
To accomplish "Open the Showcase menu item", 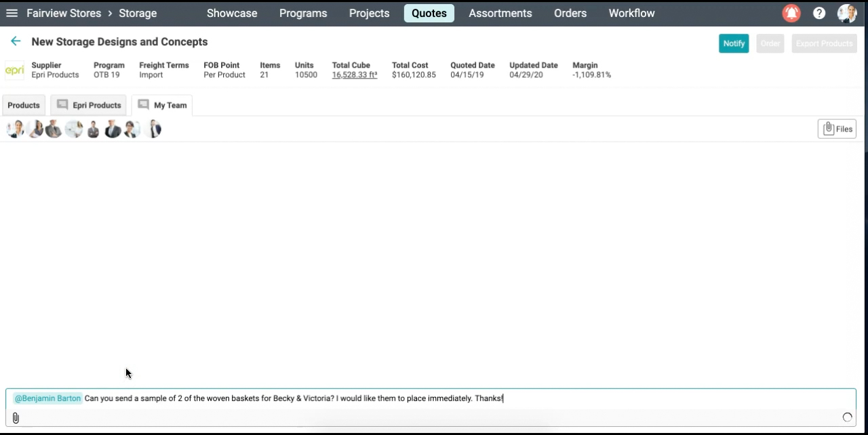I will pos(232,13).
